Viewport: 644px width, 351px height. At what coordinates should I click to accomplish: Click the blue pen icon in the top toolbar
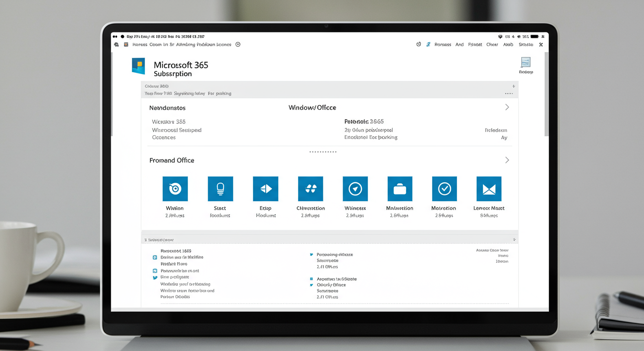pyautogui.click(x=428, y=44)
